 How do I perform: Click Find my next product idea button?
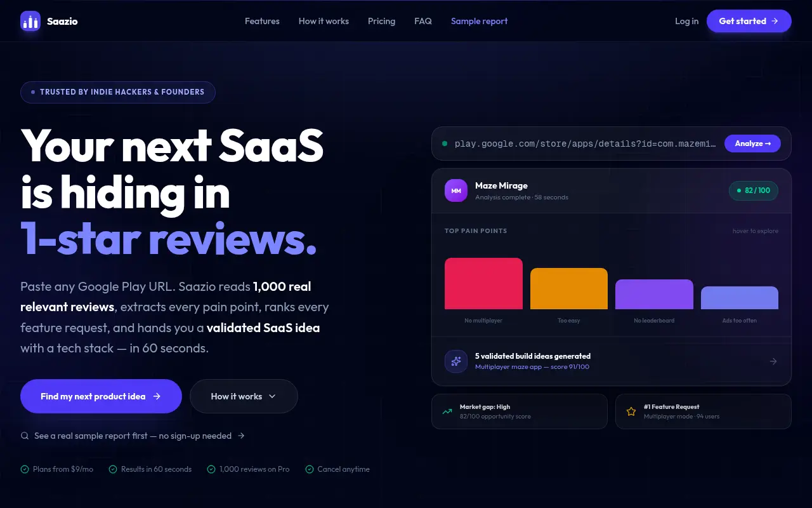point(101,396)
